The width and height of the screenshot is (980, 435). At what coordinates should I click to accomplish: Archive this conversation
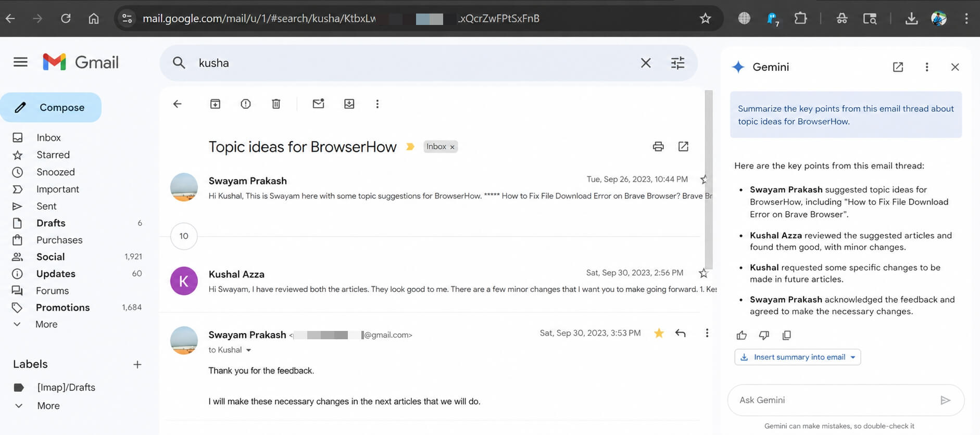pos(215,104)
